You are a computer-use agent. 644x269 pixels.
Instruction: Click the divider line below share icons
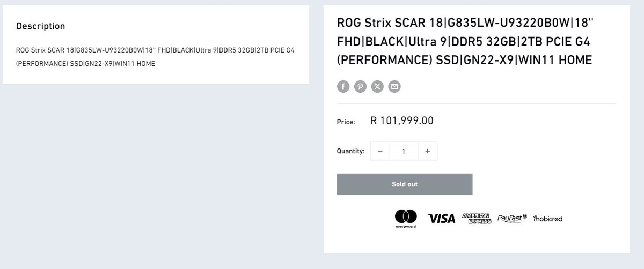[477, 103]
